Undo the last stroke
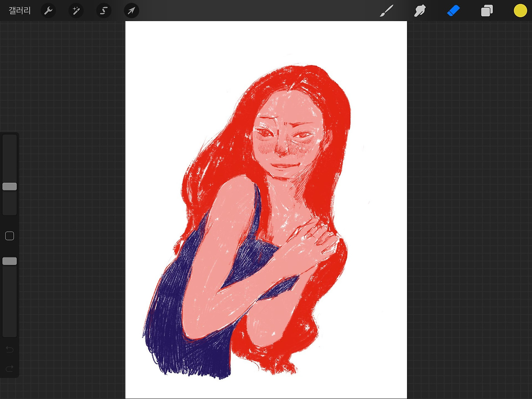This screenshot has width=532, height=399. (10, 350)
